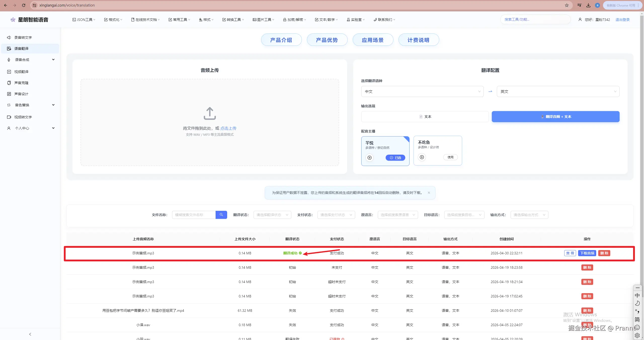Use the 不吃鱼 voice with 使用 button
Image resolution: width=644 pixels, height=340 pixels.
point(450,157)
